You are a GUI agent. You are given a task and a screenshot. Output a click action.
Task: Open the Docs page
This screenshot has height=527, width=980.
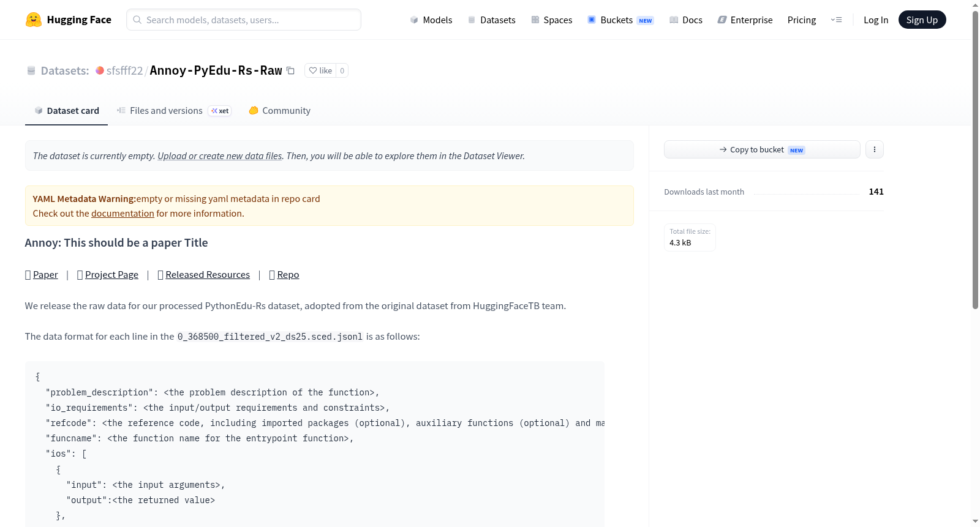686,20
